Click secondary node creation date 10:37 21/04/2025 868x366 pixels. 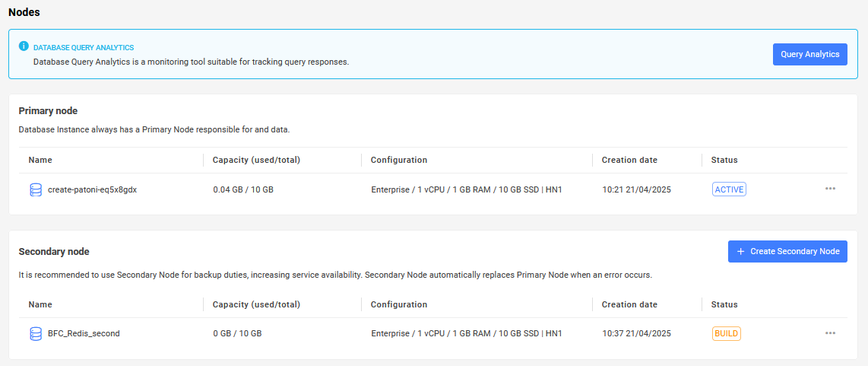(x=637, y=333)
